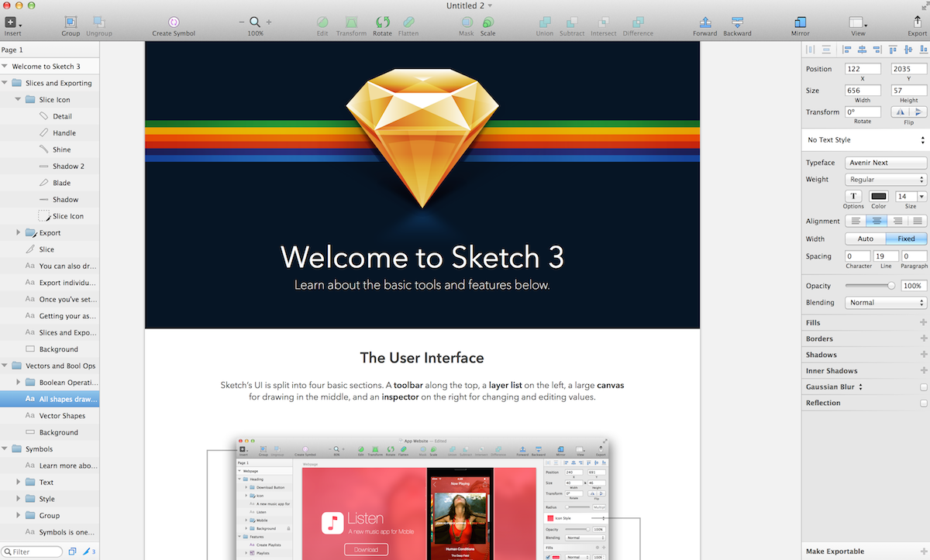The width and height of the screenshot is (930, 560).
Task: Click the Typeface Avenir Next button
Action: (x=886, y=163)
